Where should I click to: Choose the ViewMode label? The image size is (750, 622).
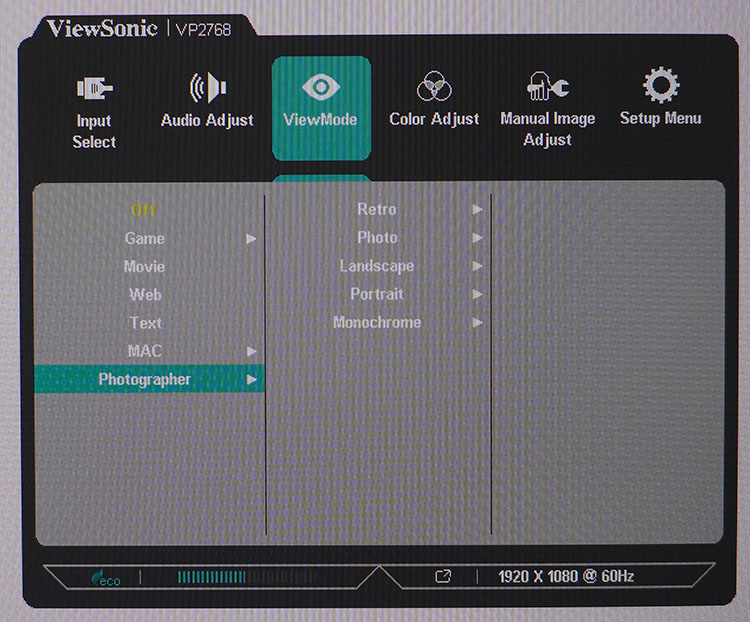coord(320,119)
